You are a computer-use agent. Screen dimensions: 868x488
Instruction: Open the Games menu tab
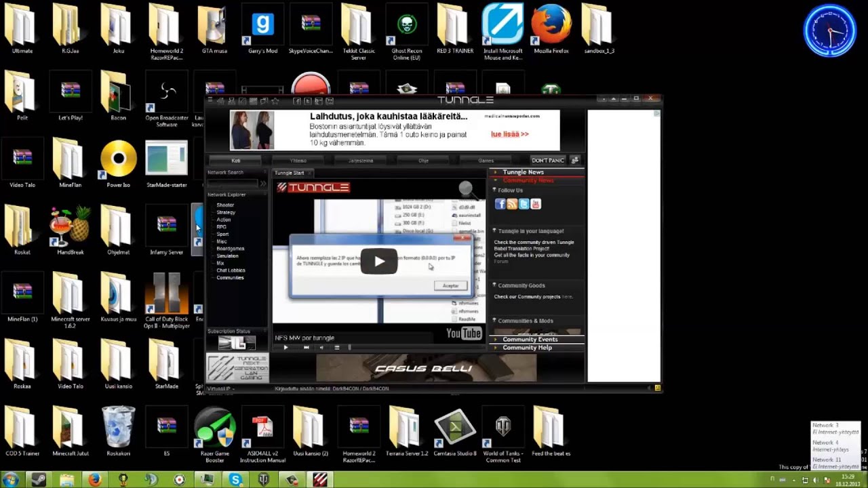pos(486,161)
